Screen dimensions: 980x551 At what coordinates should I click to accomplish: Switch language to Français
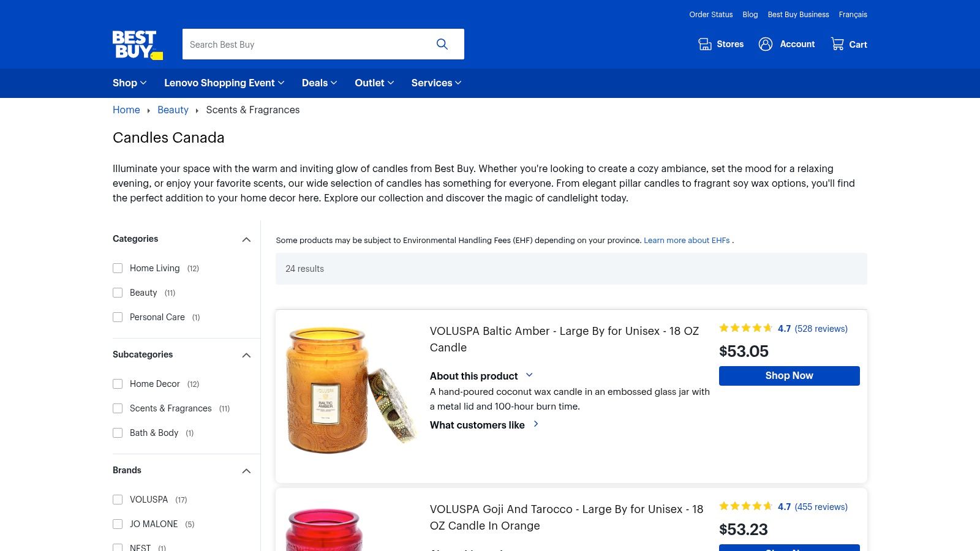click(853, 15)
